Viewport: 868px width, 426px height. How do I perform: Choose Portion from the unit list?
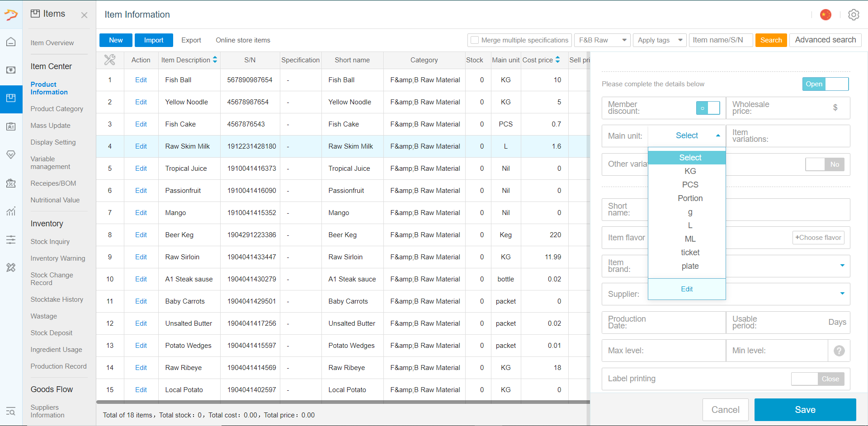(687, 198)
